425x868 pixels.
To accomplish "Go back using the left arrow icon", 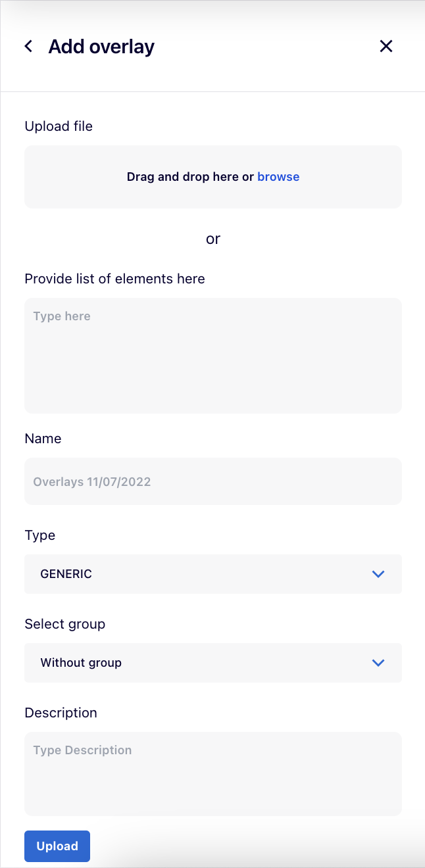I will pos(28,46).
